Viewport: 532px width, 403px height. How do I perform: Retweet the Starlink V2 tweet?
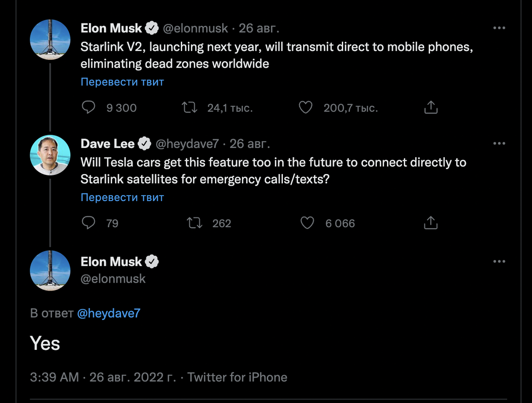190,108
